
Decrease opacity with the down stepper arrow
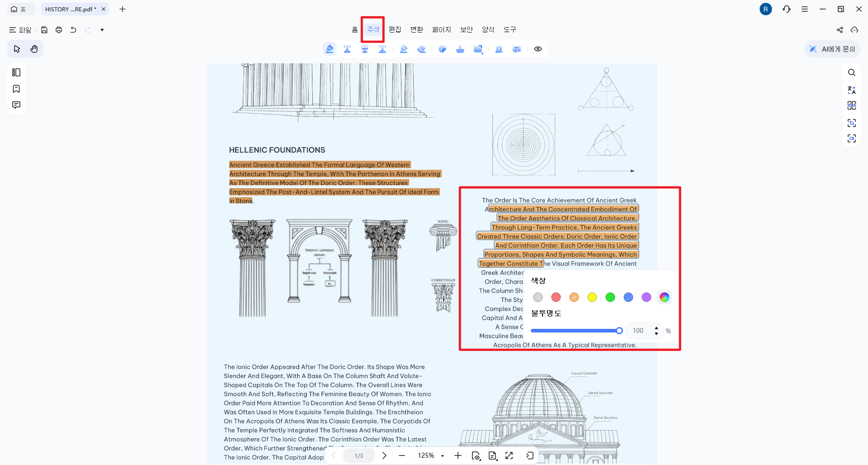coord(656,334)
